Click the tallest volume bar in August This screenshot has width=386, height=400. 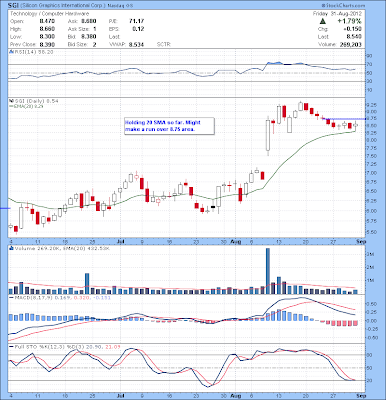[x=268, y=271]
